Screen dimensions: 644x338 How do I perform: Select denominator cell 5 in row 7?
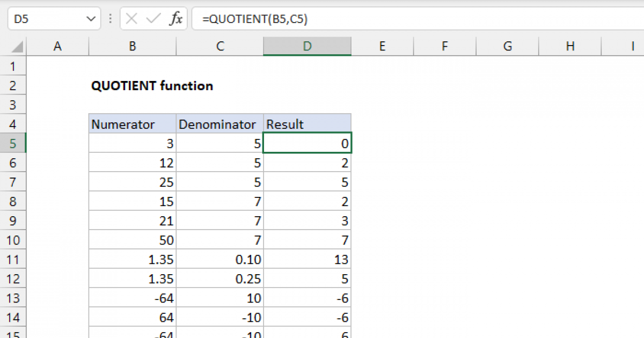click(219, 182)
